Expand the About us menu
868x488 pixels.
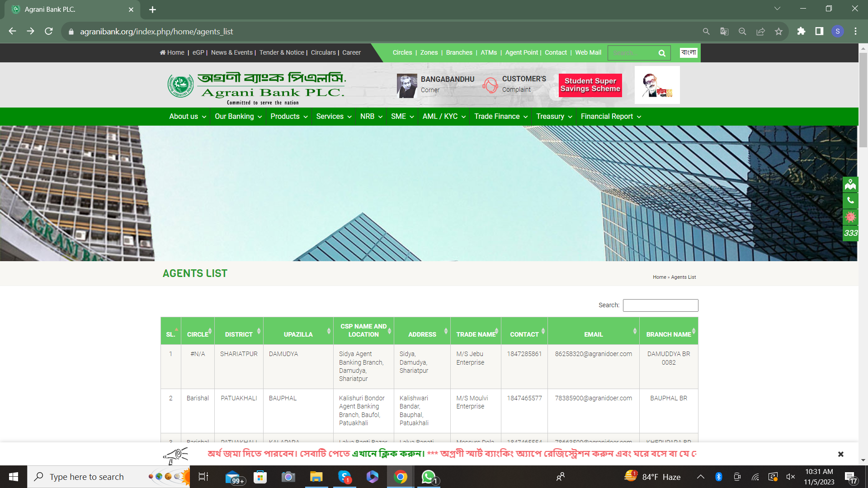[x=188, y=117]
